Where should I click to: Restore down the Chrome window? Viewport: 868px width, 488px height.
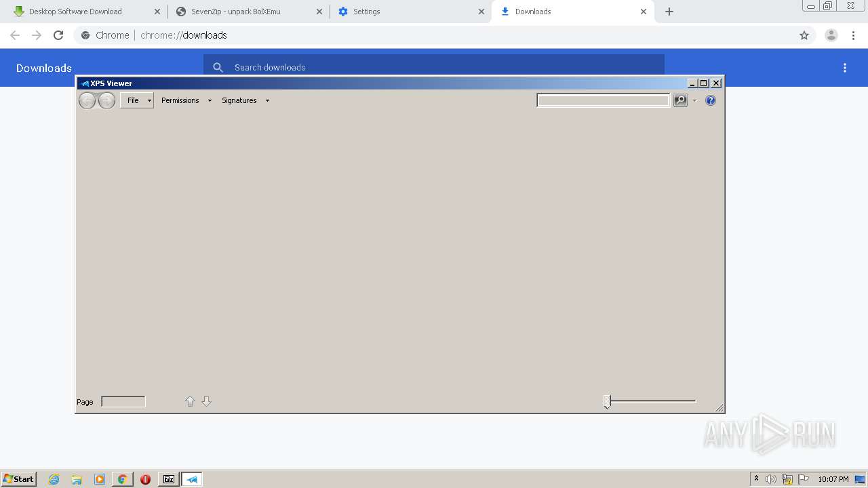pos(827,6)
